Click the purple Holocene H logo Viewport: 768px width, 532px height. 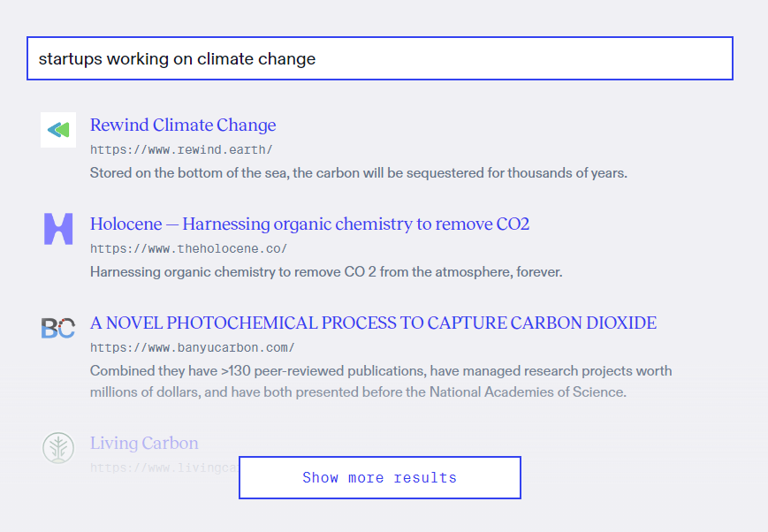[58, 229]
